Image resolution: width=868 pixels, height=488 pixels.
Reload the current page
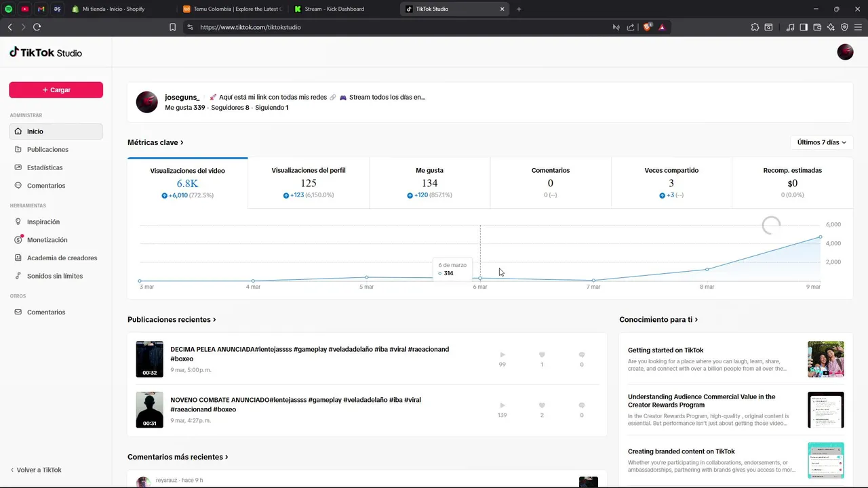tap(37, 27)
